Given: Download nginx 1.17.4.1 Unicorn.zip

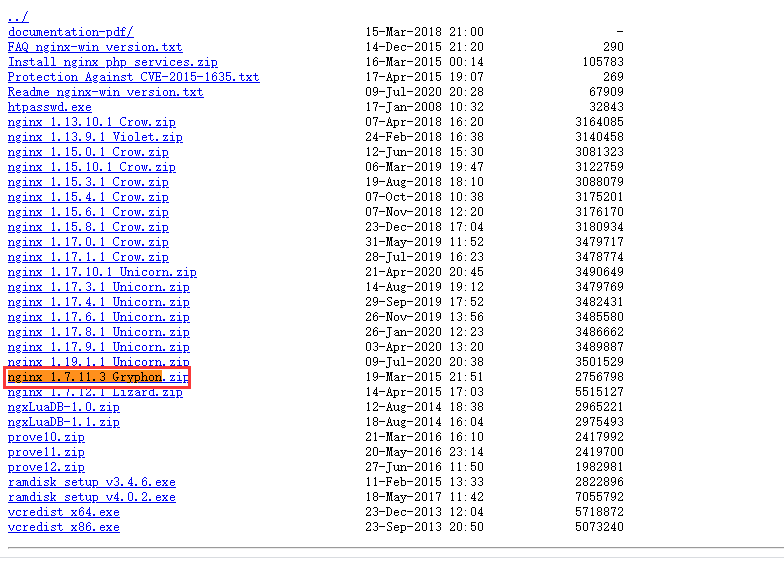Looking at the screenshot, I should coord(98,302).
